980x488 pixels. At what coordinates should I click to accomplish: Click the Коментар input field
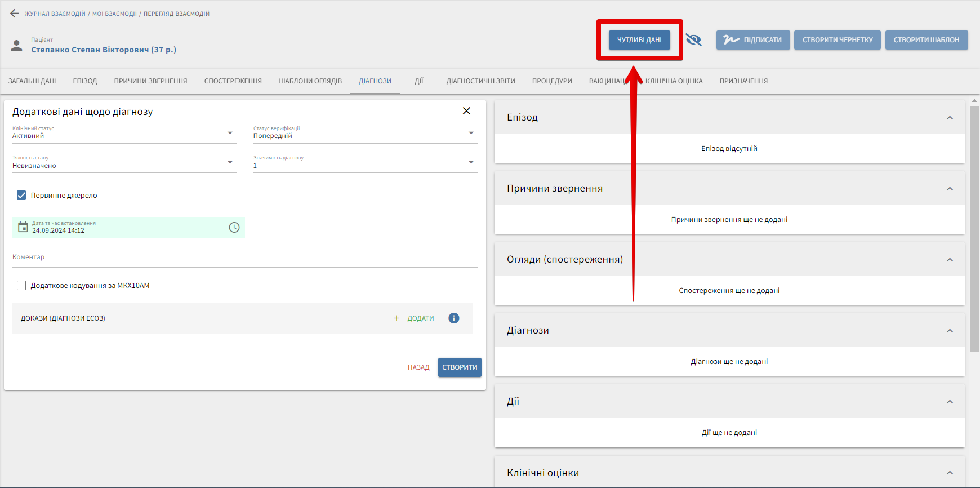[244, 258]
